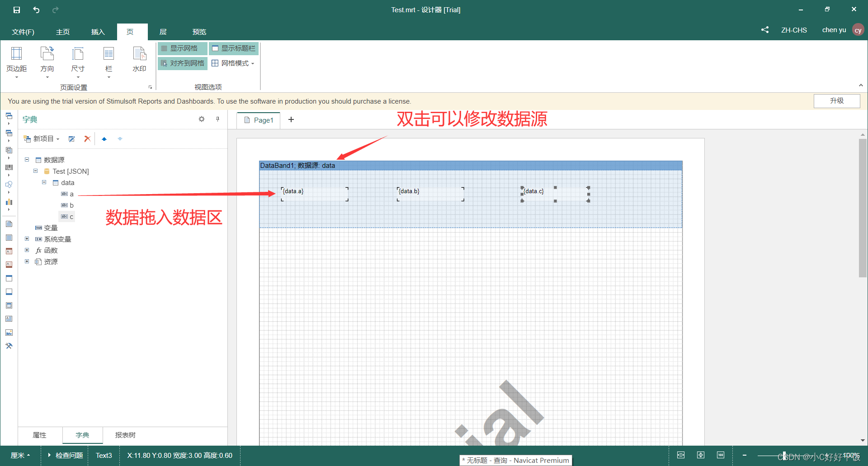Select the DataBand1 header band

pos(471,166)
